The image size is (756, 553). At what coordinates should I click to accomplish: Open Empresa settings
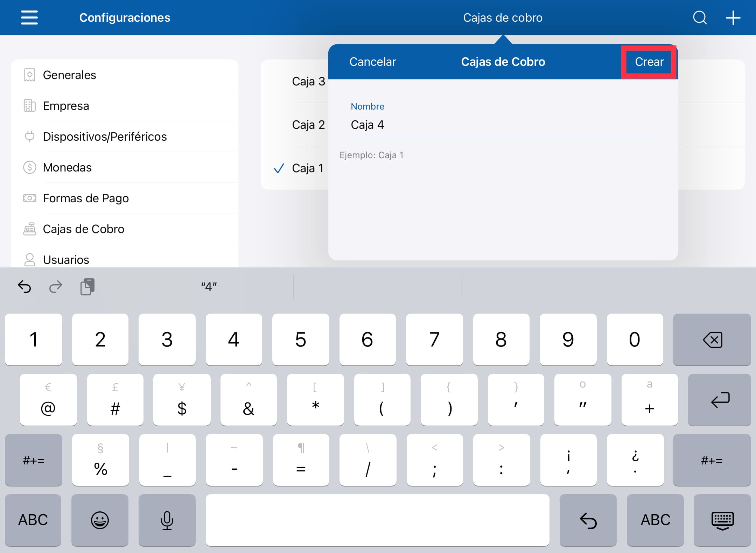point(125,106)
